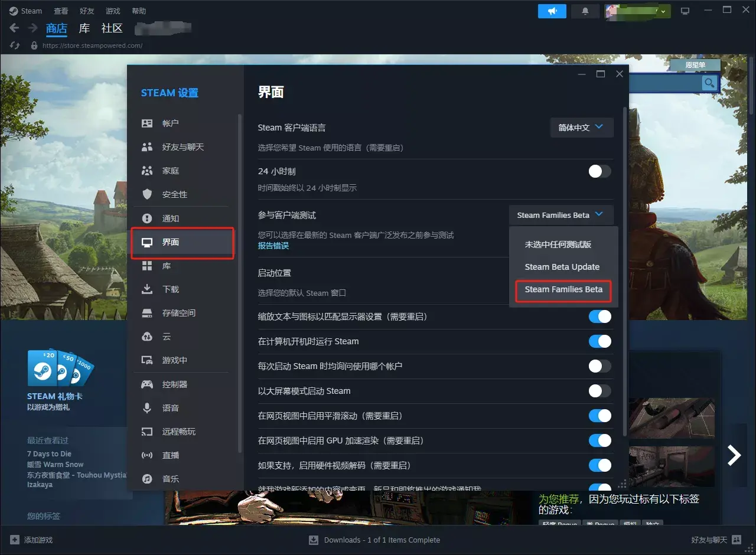Select the 好友与聊天 people icon in sidebar

[x=147, y=147]
